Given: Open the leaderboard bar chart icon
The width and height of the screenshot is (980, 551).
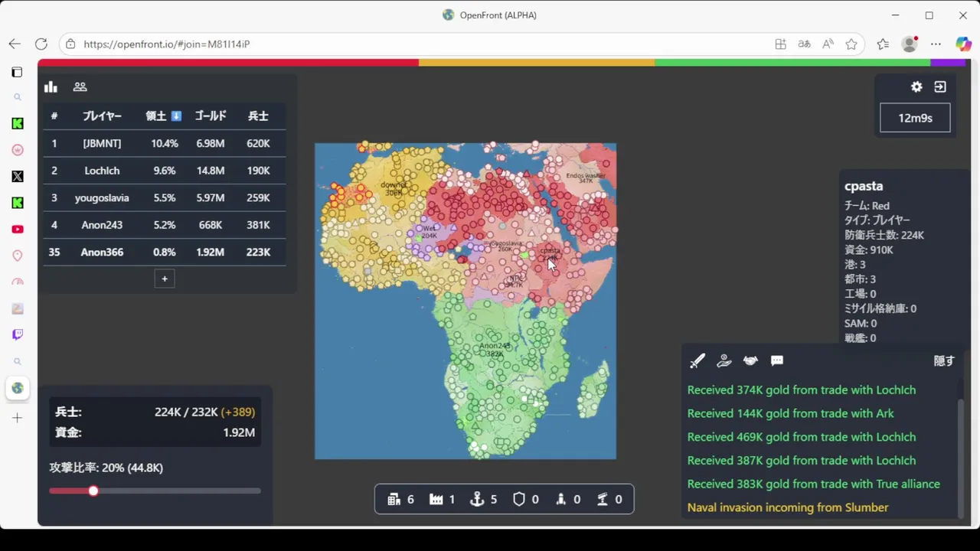Looking at the screenshot, I should click(51, 87).
